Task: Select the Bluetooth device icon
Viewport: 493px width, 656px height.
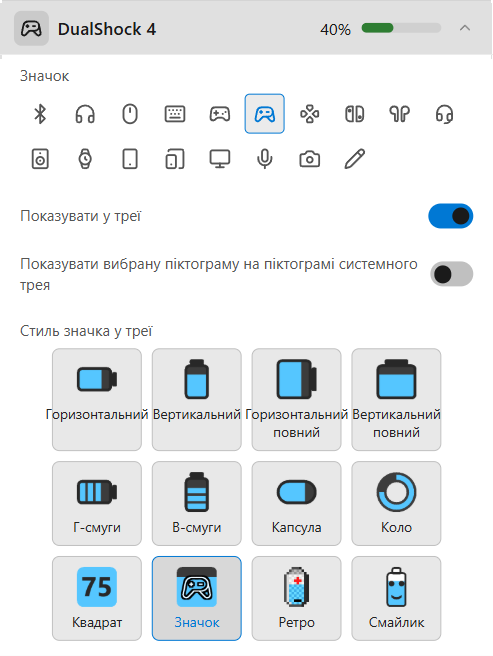Action: pos(40,114)
